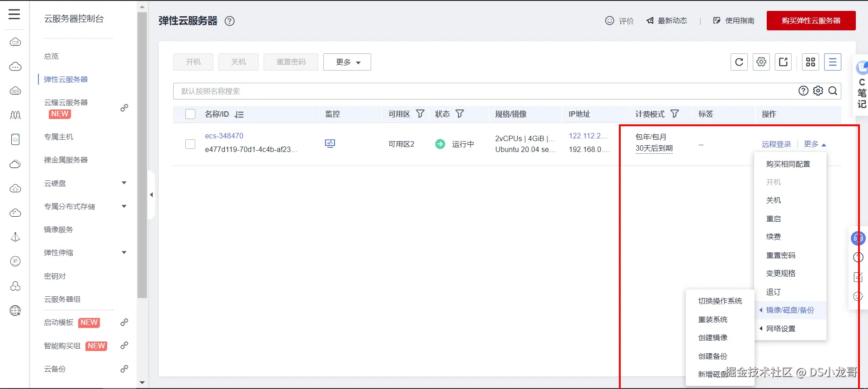Expand 网络设置 submenu
The height and width of the screenshot is (389, 868).
[790, 329]
